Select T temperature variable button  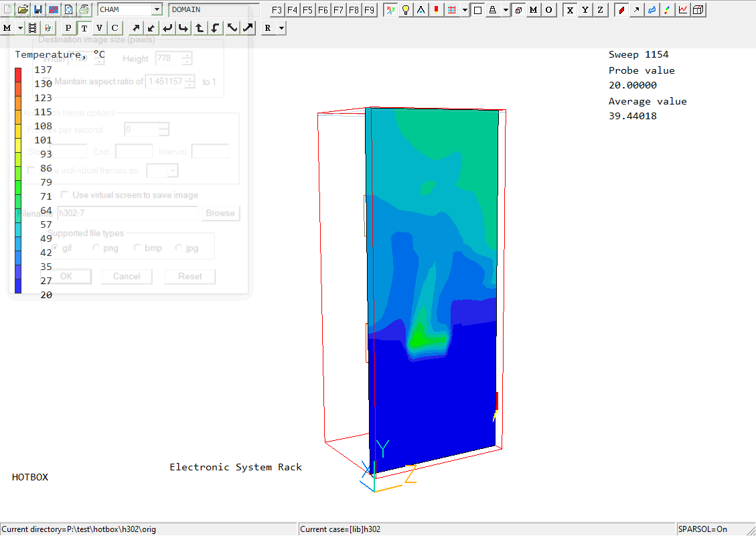(x=84, y=27)
